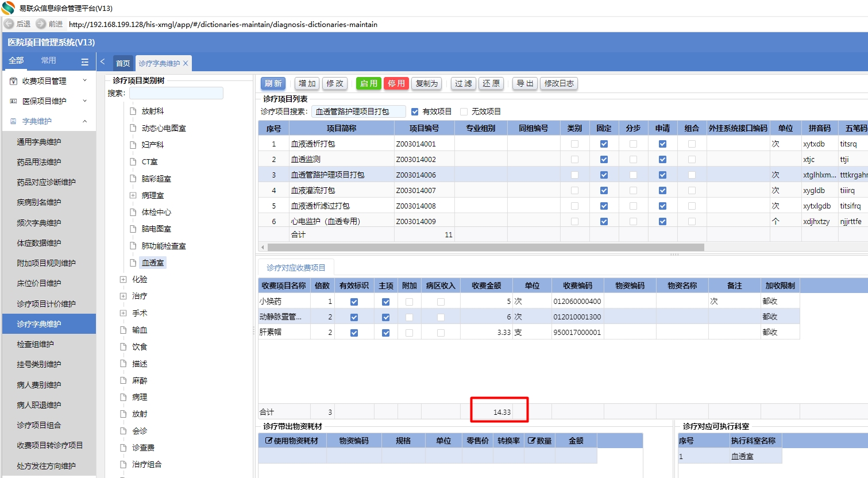This screenshot has height=478, width=868.
Task: Toggle 类别 checkbox for 血液灌流打包 row
Action: click(x=574, y=190)
